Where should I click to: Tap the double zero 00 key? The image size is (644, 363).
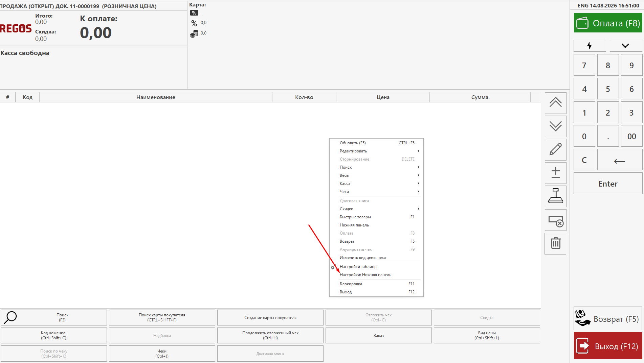631,136
